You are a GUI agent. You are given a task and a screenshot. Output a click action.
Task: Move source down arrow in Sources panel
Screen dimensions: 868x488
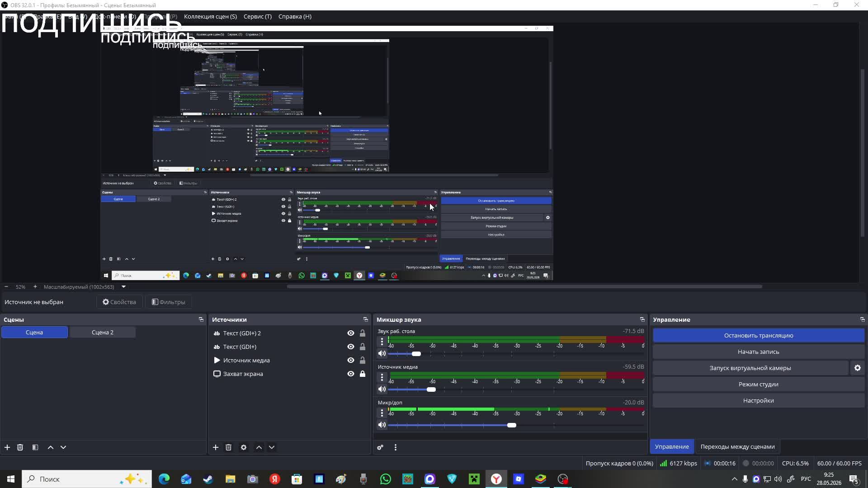272,447
